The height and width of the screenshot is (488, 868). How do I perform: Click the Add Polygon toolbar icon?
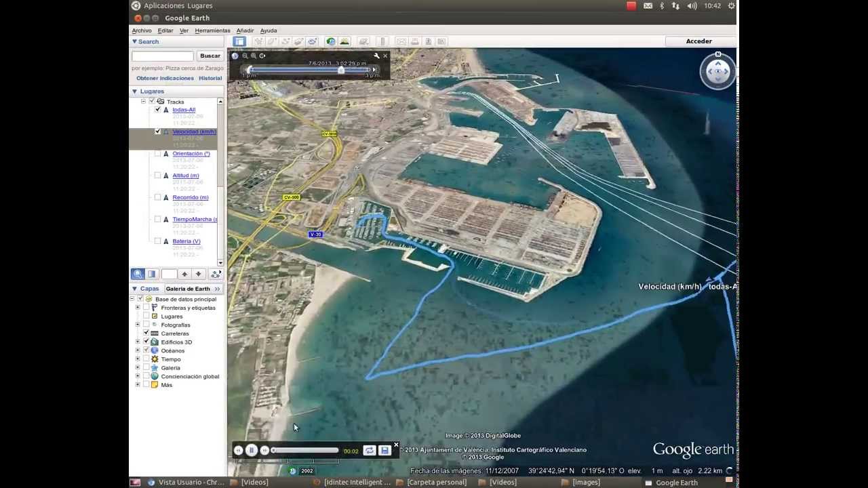pos(272,41)
